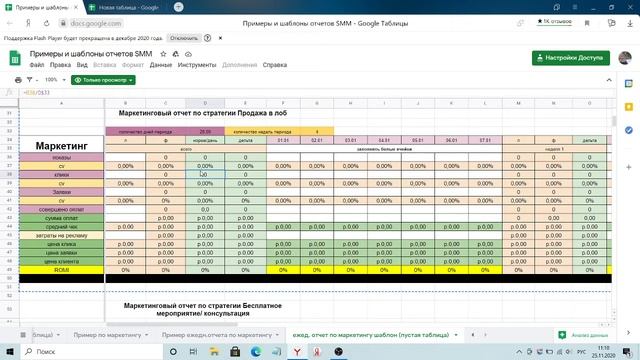
Task: Open the Инструменты menu
Action: point(197,65)
